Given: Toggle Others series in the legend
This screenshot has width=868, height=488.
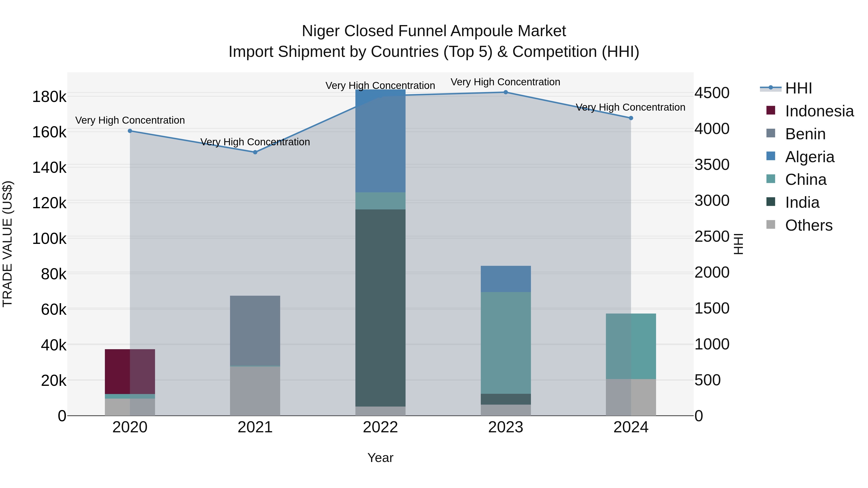Looking at the screenshot, I should click(799, 225).
